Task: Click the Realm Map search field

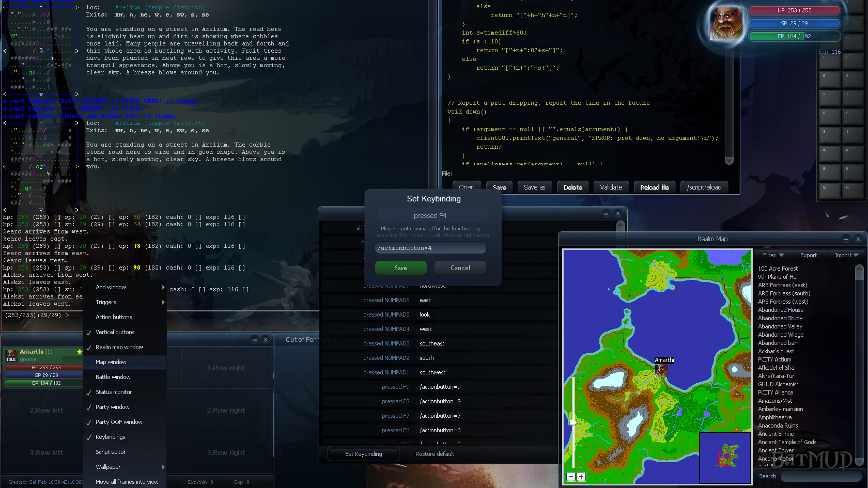Action: point(819,477)
